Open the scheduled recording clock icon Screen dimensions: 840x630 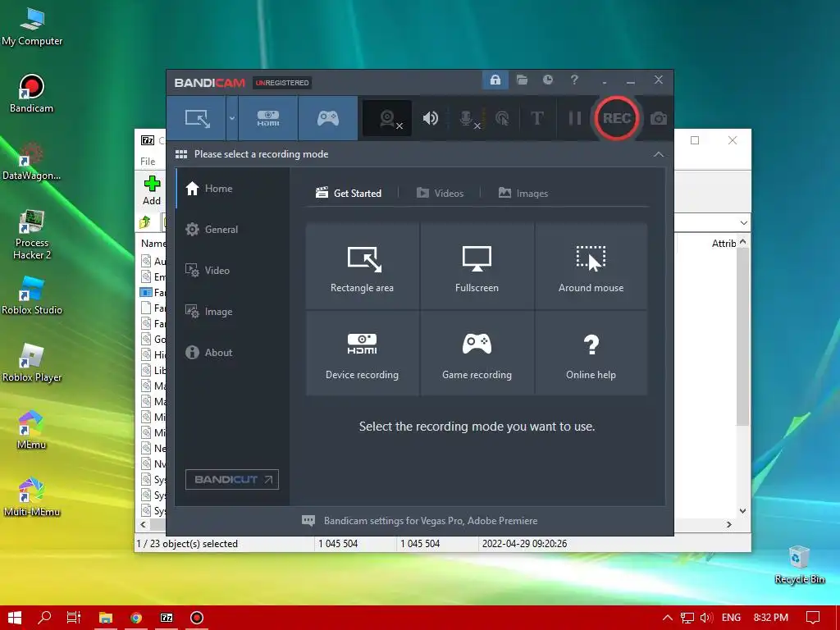(547, 80)
